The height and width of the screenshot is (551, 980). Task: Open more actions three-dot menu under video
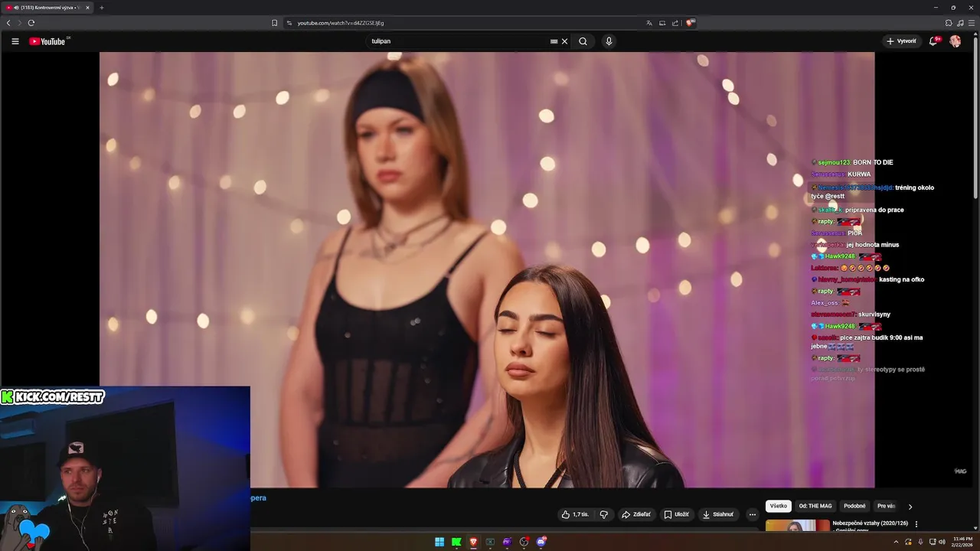[x=753, y=514]
